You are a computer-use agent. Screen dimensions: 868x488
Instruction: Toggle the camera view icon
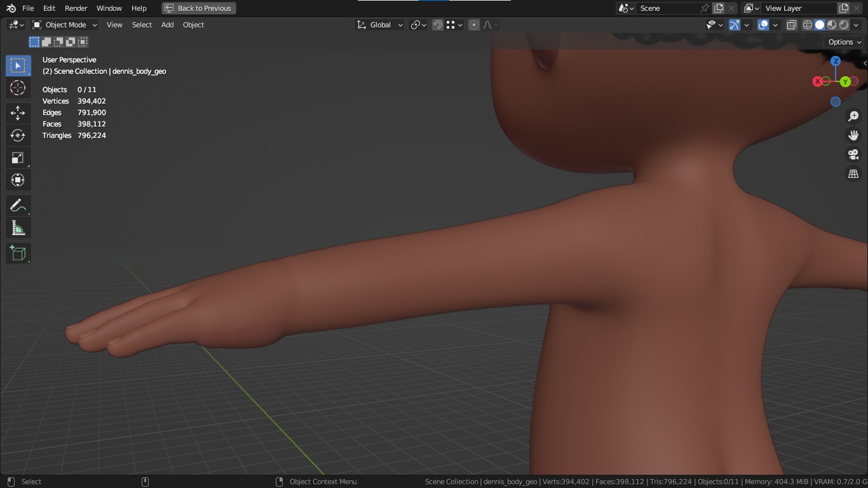[853, 154]
